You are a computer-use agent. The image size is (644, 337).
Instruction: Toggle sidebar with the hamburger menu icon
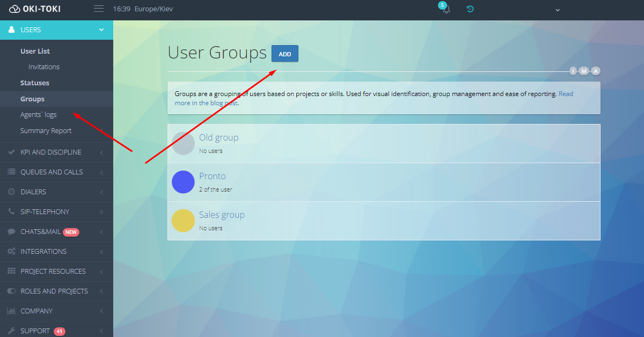[x=98, y=9]
